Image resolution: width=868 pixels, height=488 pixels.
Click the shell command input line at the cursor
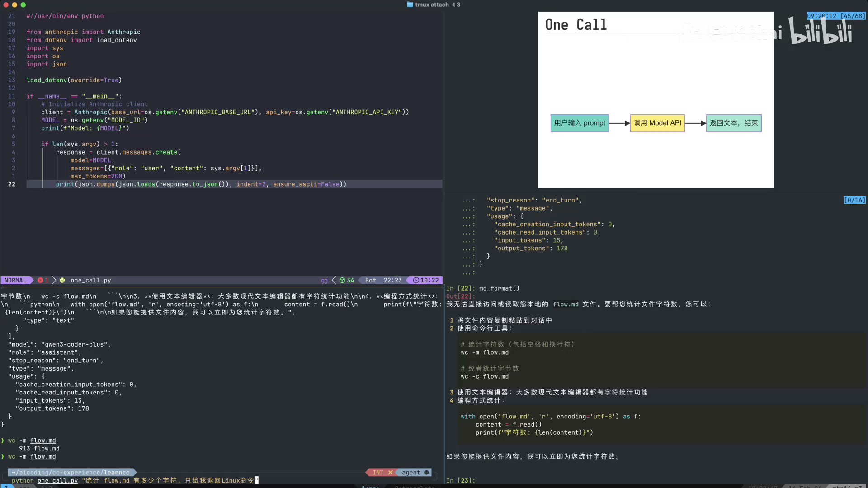click(x=256, y=480)
